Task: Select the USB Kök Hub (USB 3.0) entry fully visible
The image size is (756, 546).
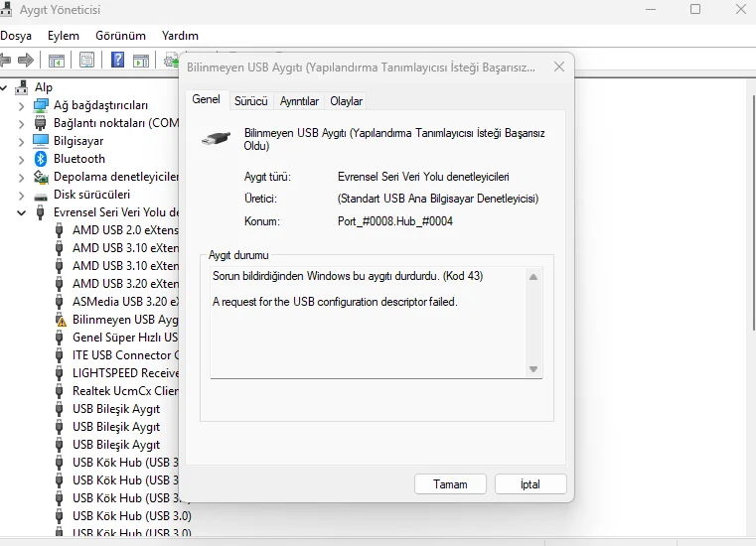Action: [131, 515]
